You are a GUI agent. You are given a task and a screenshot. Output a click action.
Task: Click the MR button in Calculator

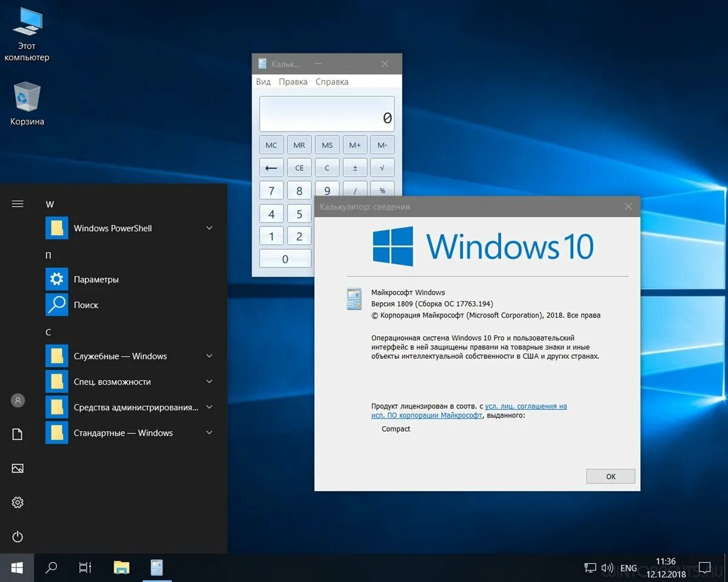click(299, 145)
